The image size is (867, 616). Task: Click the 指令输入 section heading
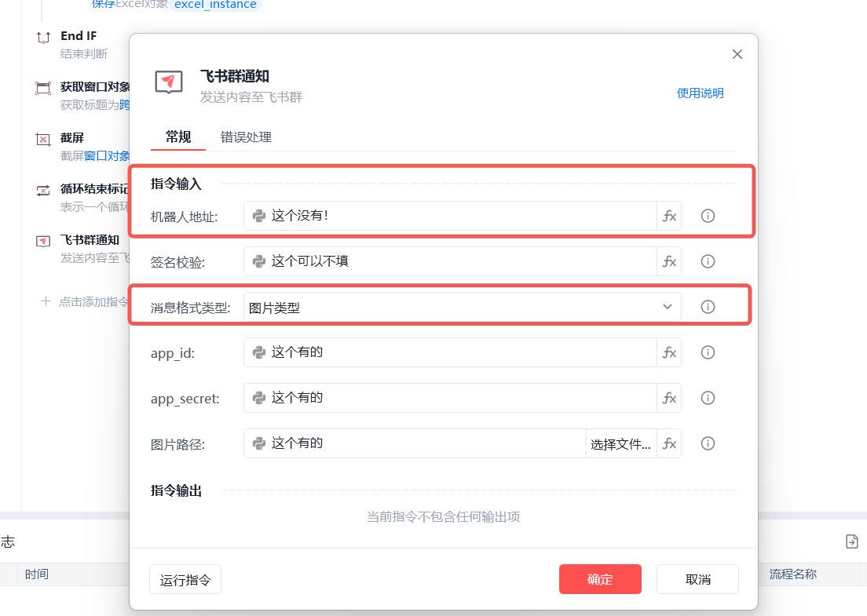click(176, 184)
